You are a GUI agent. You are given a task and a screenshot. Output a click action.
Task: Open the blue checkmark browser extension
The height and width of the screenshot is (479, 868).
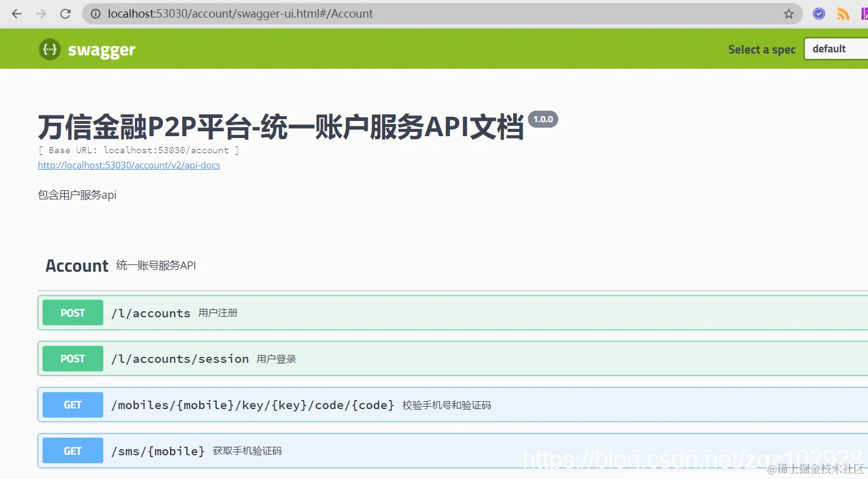(819, 13)
